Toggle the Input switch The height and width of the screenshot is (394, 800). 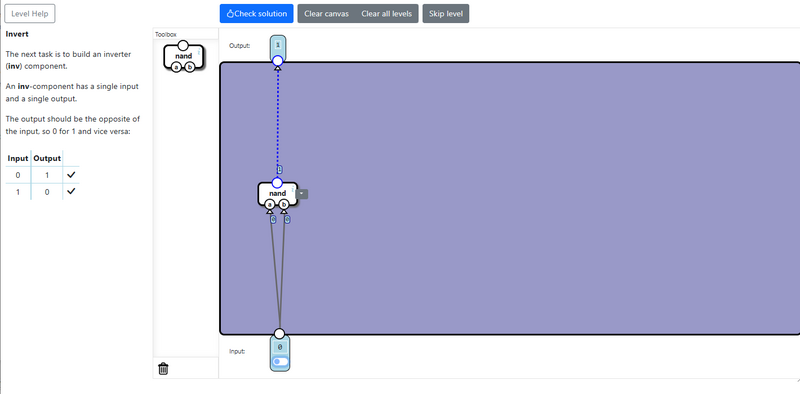coord(280,362)
